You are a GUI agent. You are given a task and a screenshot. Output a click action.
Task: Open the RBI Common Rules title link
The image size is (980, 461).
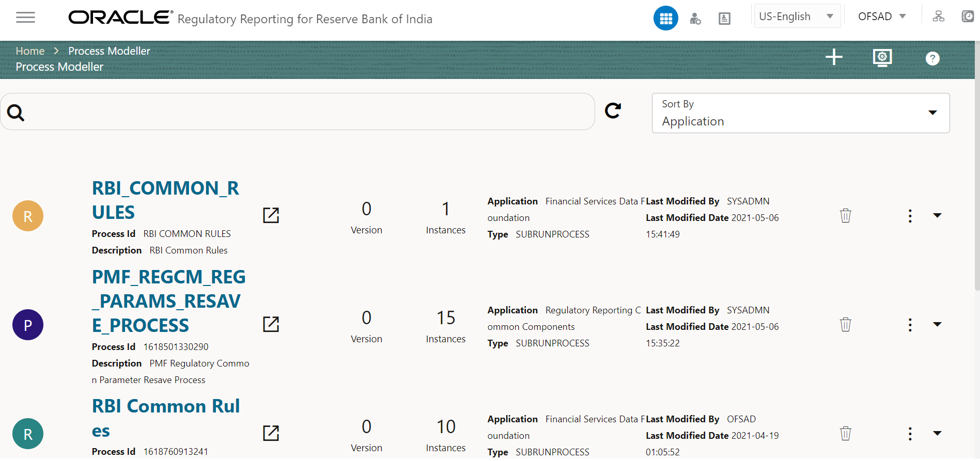point(166,418)
